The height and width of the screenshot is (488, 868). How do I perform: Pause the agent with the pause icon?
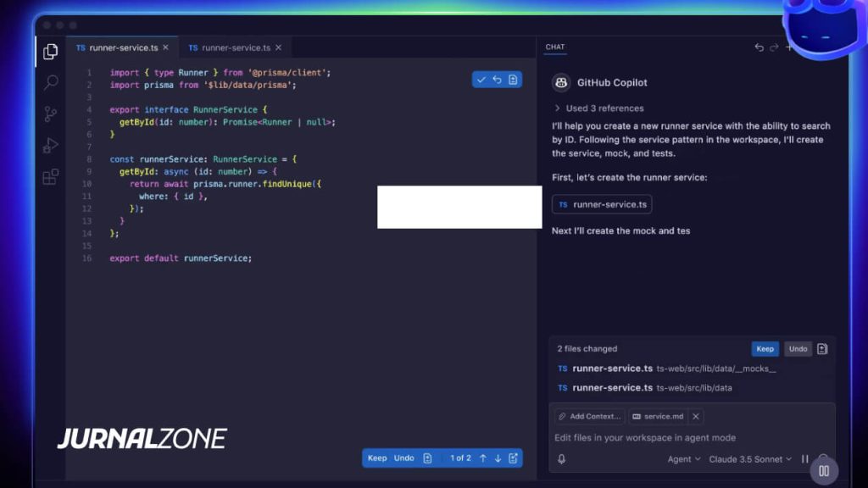click(x=804, y=458)
